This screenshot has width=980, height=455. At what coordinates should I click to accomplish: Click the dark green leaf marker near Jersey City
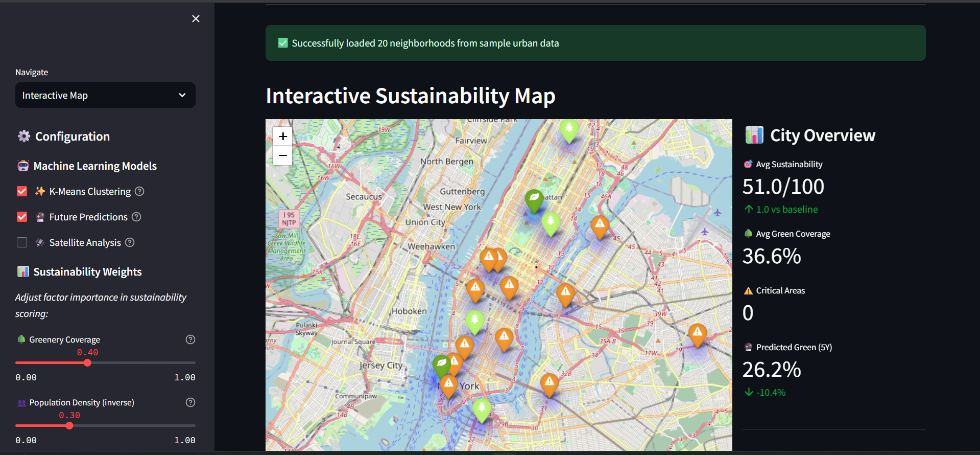pos(441,367)
